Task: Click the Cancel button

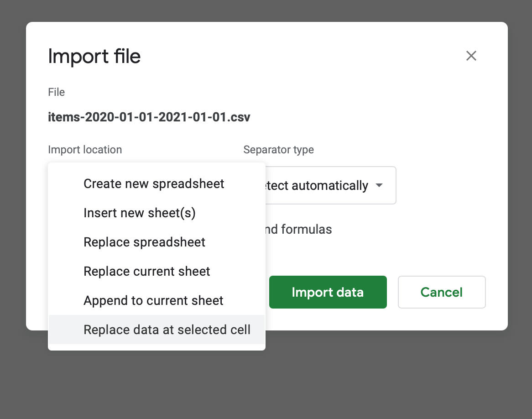Action: [x=441, y=292]
